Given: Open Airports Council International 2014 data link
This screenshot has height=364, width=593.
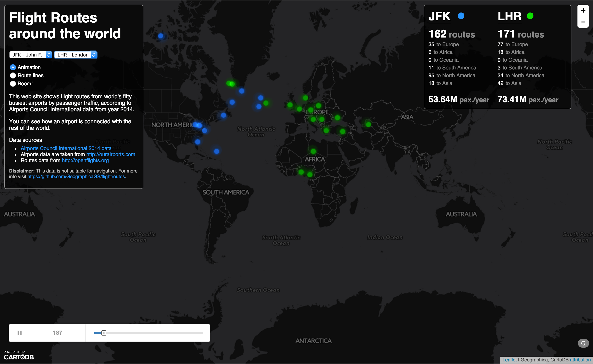Looking at the screenshot, I should pyautogui.click(x=66, y=148).
